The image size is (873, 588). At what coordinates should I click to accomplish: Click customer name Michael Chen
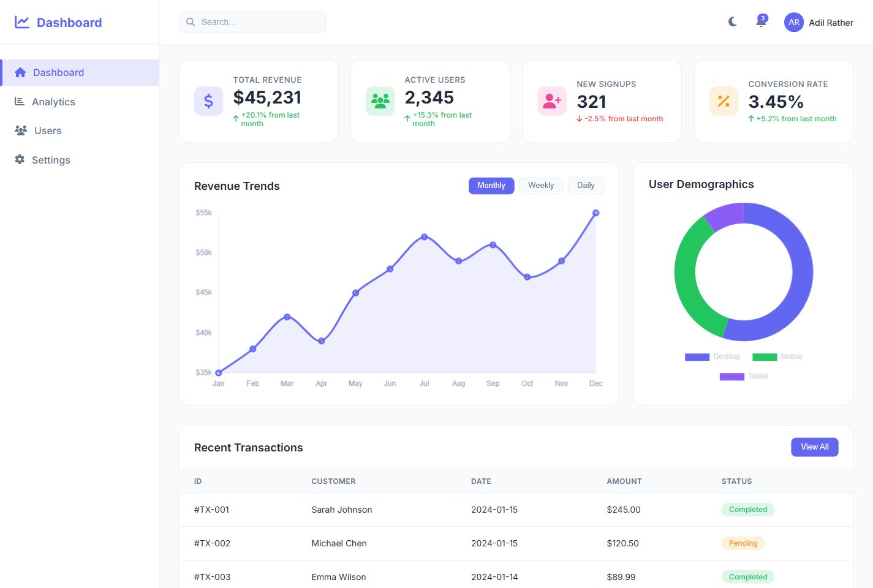339,543
